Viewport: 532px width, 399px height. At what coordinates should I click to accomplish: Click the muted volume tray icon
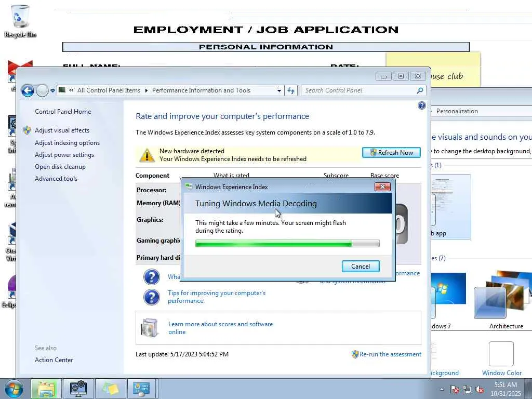[480, 390]
